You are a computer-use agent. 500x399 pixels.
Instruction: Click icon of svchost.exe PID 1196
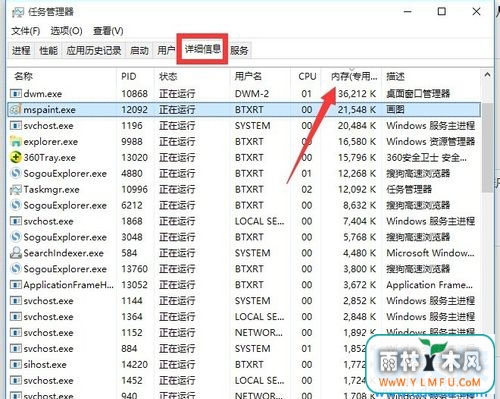(x=15, y=126)
